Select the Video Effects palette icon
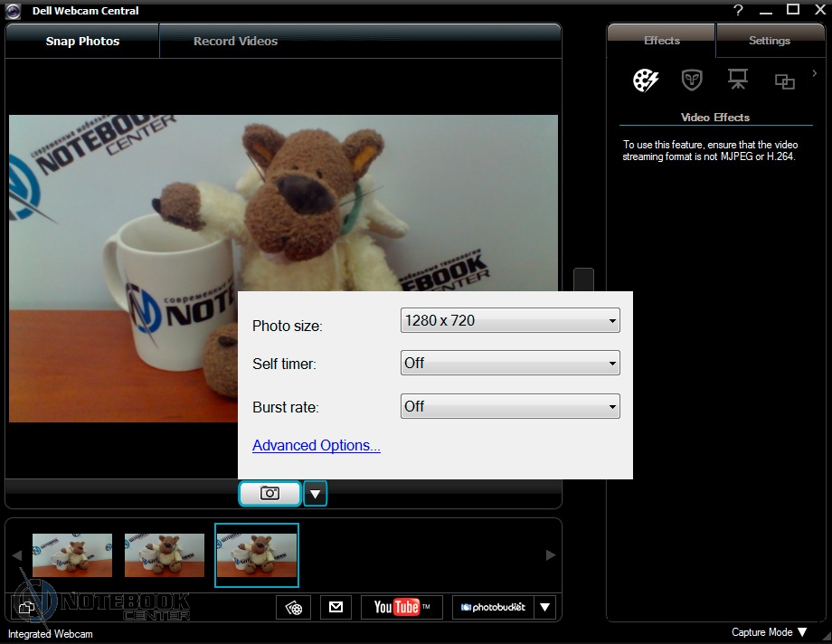This screenshot has height=644, width=832. click(646, 80)
